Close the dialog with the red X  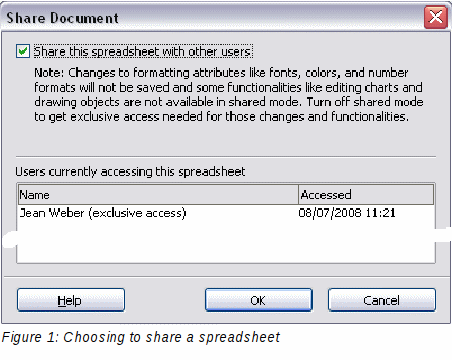[x=436, y=17]
